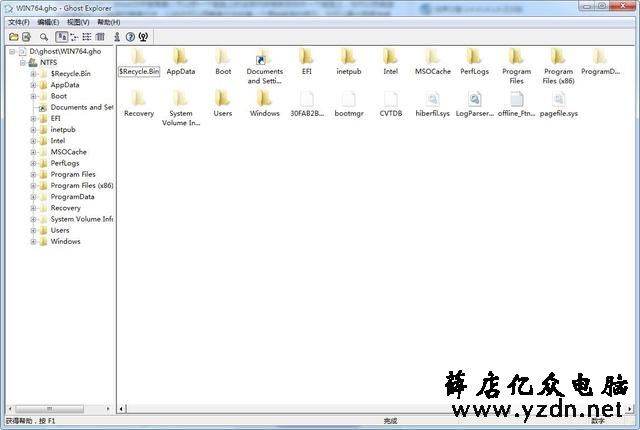Select PerfLogs in the tree
Image resolution: width=640 pixels, height=430 pixels.
[x=65, y=163]
